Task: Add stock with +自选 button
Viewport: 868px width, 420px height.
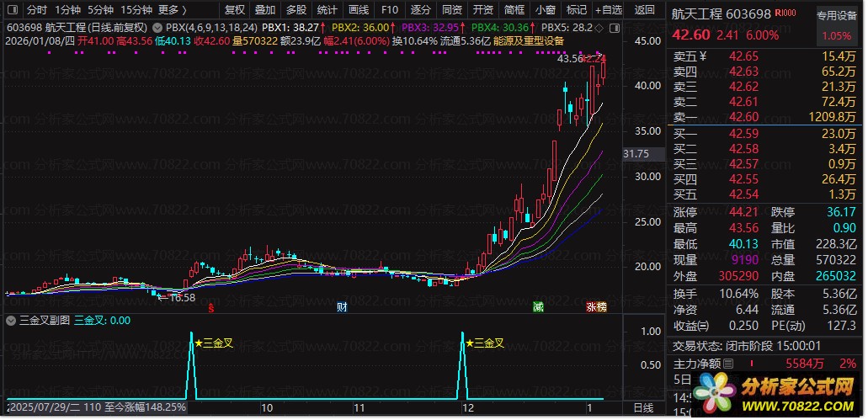Action: coord(609,9)
